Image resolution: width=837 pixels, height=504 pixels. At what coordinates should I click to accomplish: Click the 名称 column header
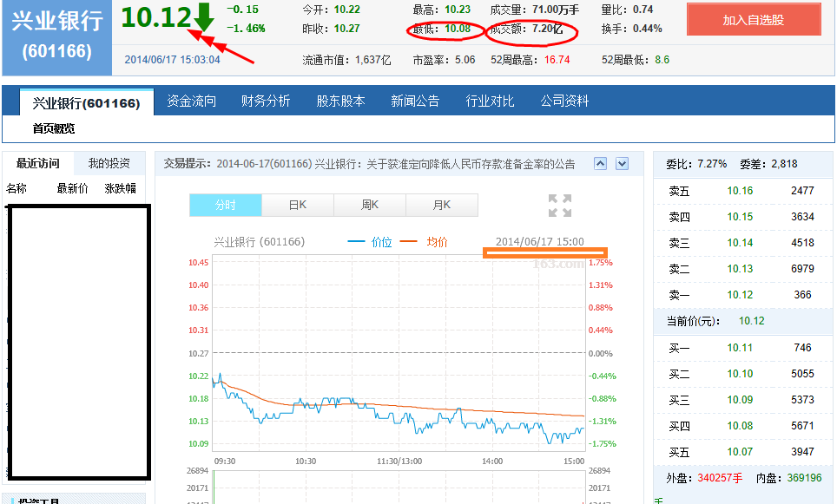[16, 188]
